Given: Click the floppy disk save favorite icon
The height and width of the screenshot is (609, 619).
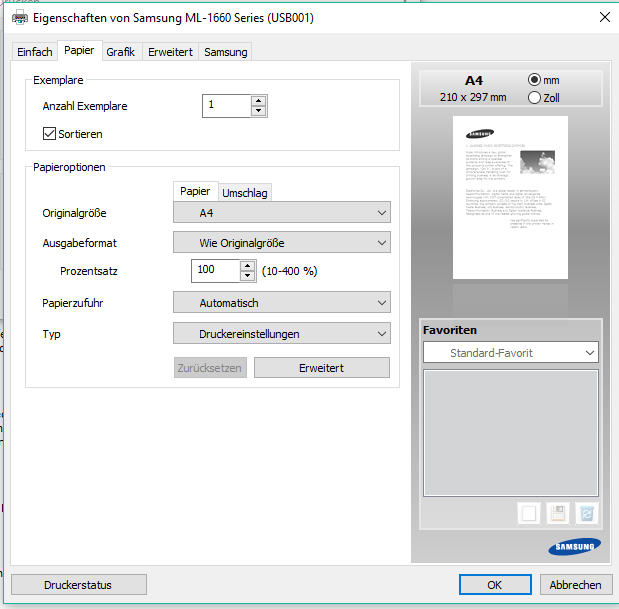Looking at the screenshot, I should coord(558,513).
